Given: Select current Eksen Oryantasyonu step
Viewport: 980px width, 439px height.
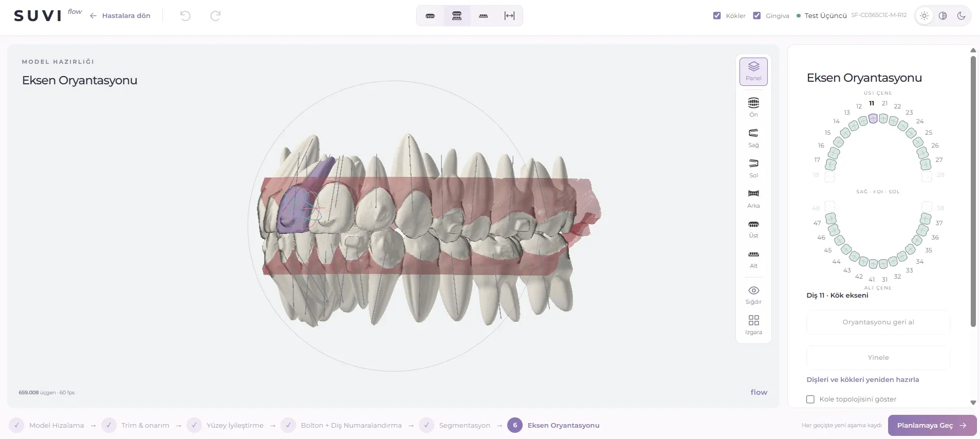Looking at the screenshot, I should coord(554,426).
